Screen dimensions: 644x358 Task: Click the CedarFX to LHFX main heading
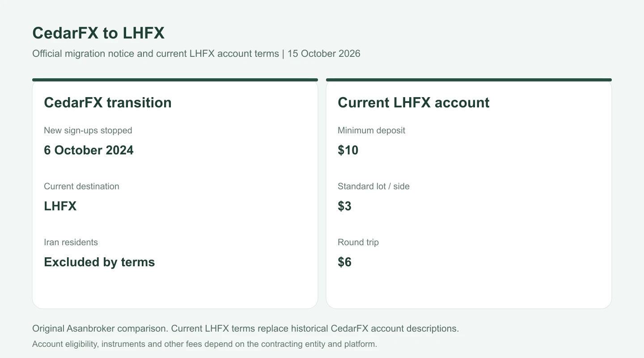coord(98,33)
